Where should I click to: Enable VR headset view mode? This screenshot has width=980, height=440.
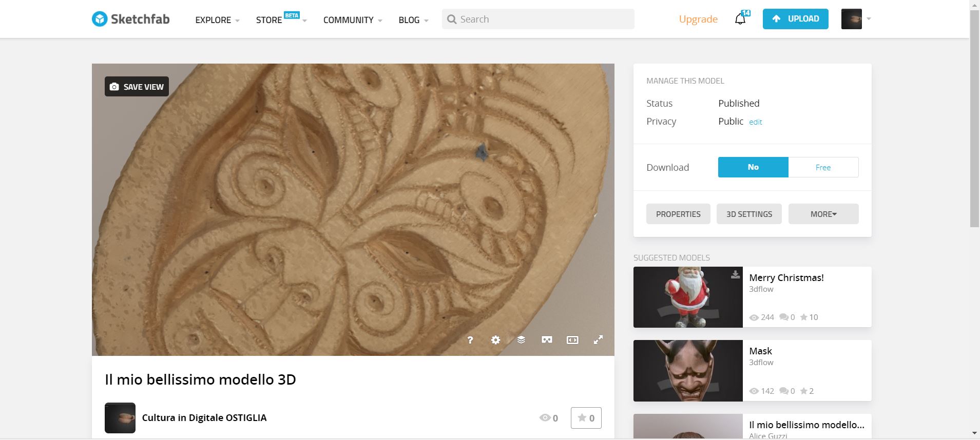[547, 340]
